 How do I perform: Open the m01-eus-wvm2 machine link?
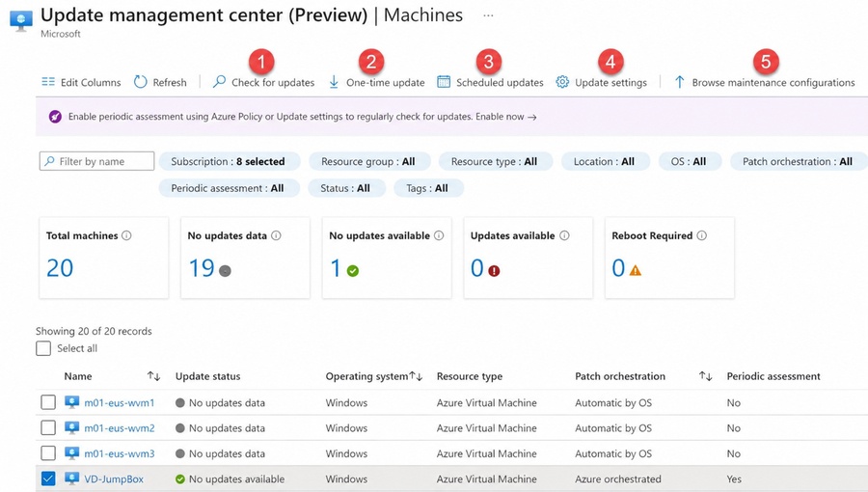coord(120,428)
